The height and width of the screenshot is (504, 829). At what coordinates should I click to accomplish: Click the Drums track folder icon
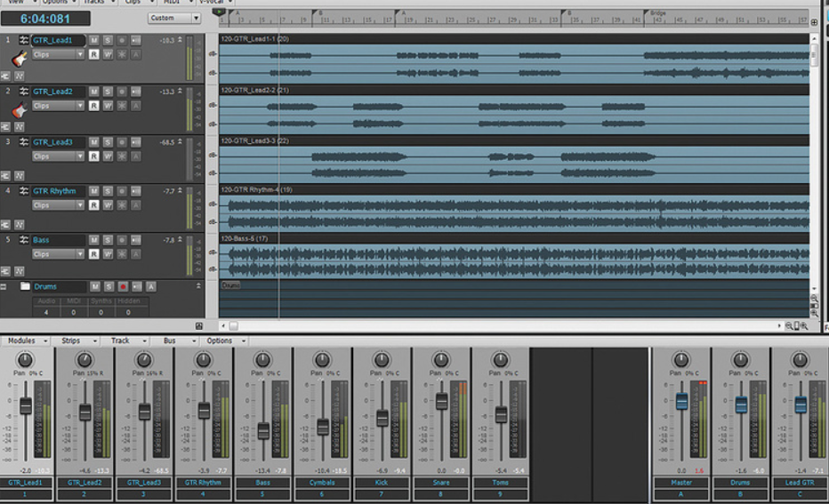click(x=25, y=286)
